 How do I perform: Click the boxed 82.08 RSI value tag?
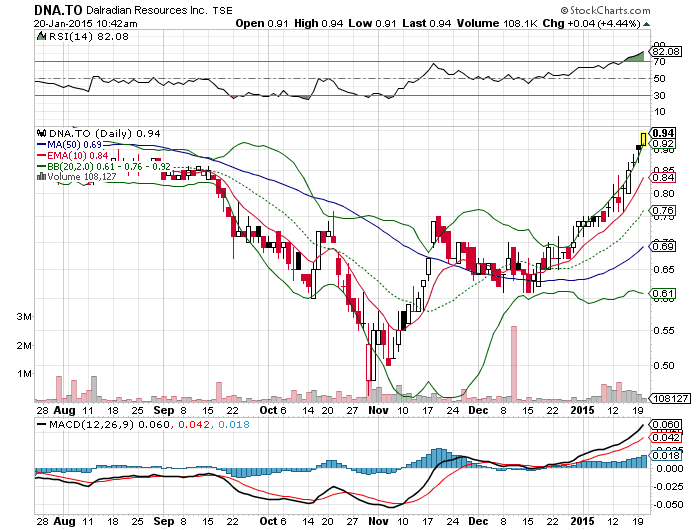(x=666, y=52)
